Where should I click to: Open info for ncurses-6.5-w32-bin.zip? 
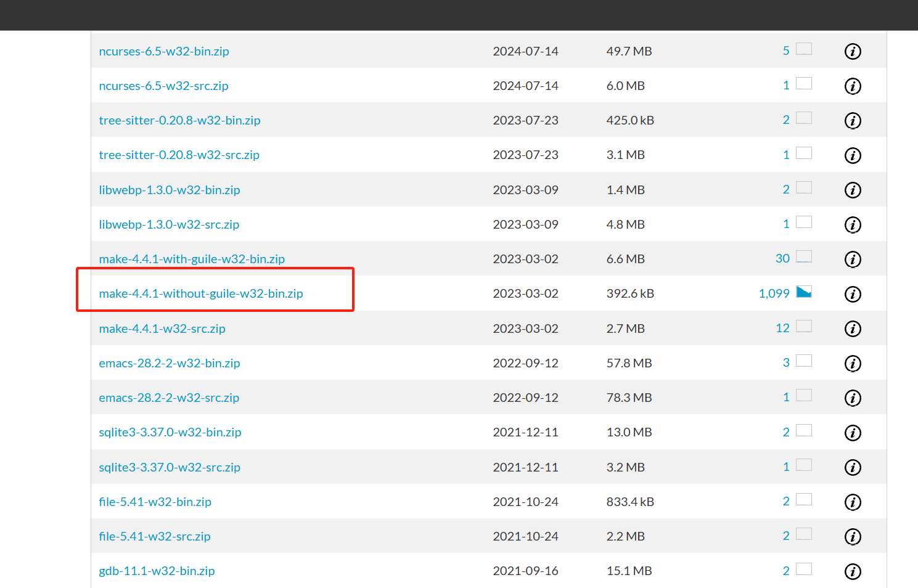(x=853, y=51)
